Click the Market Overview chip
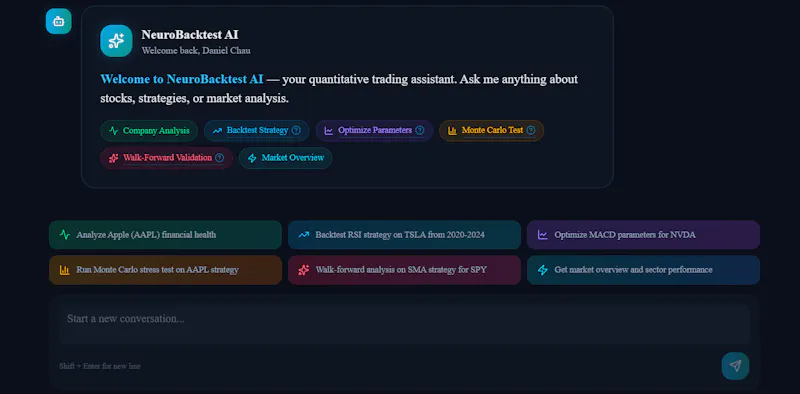This screenshot has height=394, width=800. pos(285,158)
